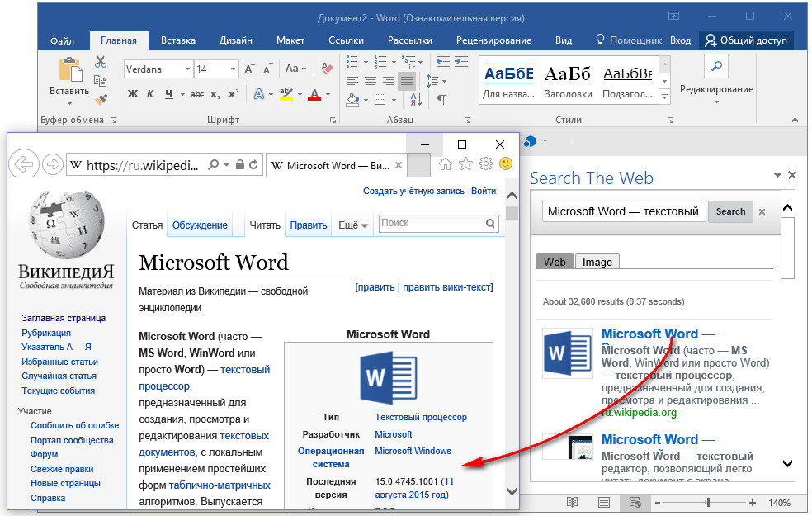This screenshot has height=516, width=812.
Task: Toggle Italic (К) formatting
Action: click(151, 94)
